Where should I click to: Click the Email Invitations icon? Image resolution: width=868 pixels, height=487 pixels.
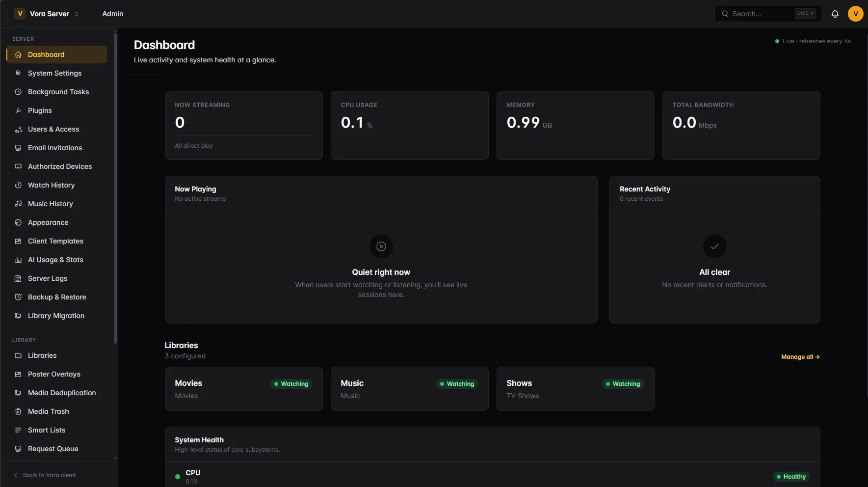[18, 148]
